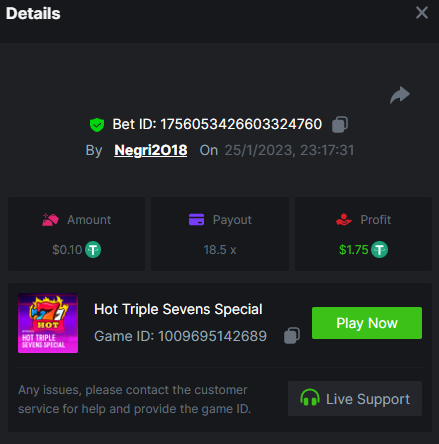
Task: Click the $1.75 profit value
Action: (x=353, y=250)
